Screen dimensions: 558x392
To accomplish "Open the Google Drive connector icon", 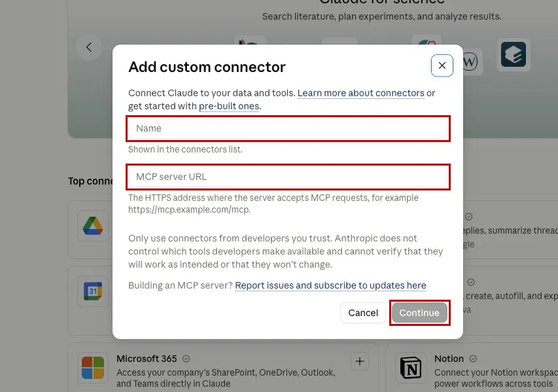I will click(x=93, y=226).
